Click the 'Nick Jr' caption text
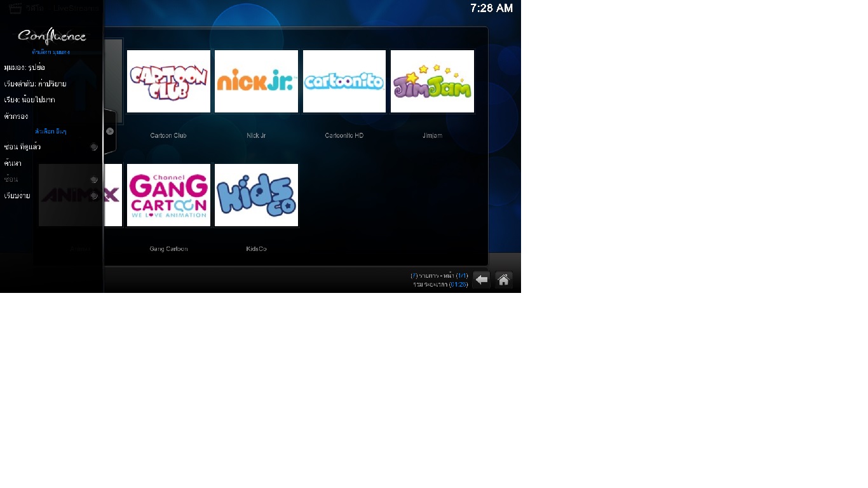Screen dimensions: 868x488 256,135
